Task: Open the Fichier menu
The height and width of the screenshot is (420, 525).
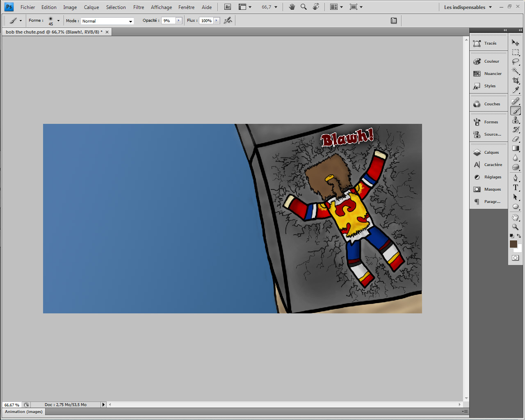Action: pos(28,7)
